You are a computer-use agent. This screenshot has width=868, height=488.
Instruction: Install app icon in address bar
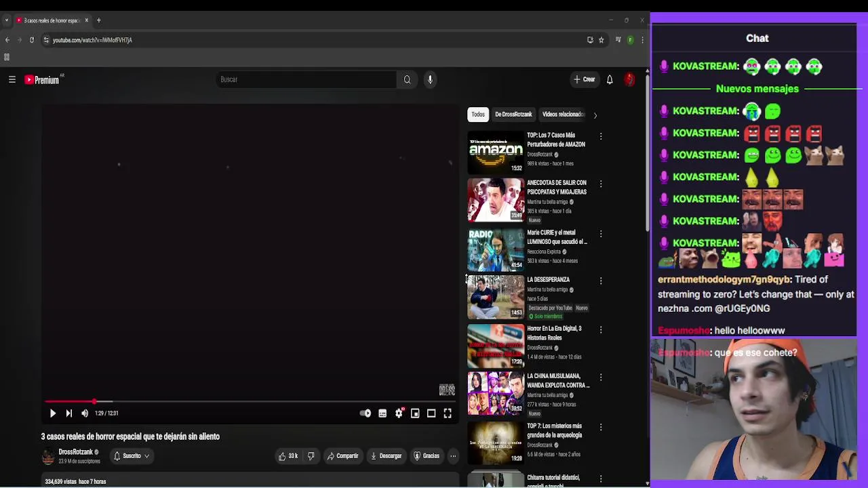coord(590,40)
